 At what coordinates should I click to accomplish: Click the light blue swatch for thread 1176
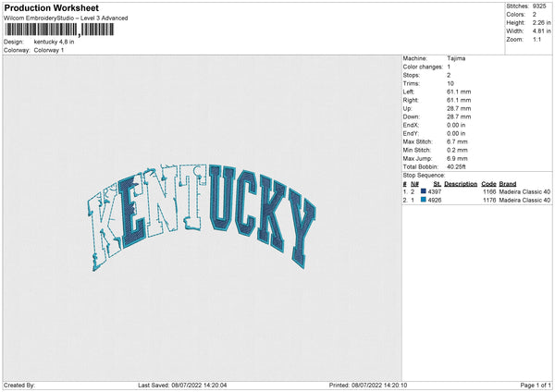[423, 200]
